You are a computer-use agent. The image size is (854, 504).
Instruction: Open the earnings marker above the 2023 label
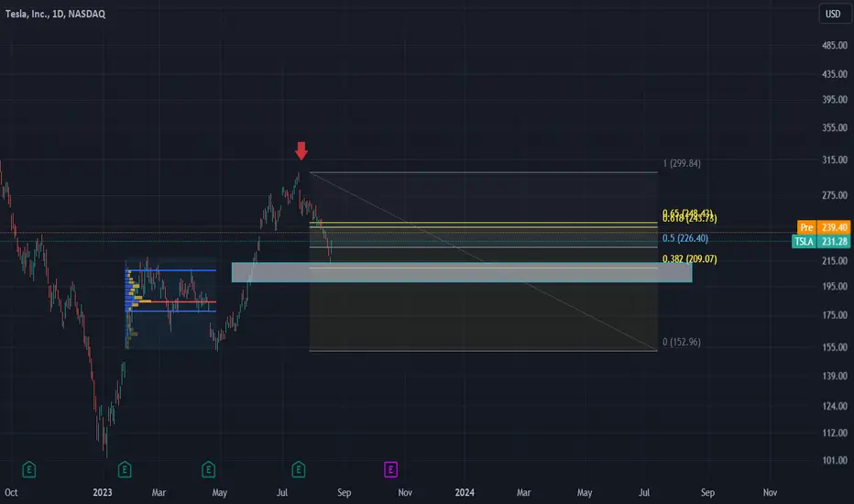[125, 469]
